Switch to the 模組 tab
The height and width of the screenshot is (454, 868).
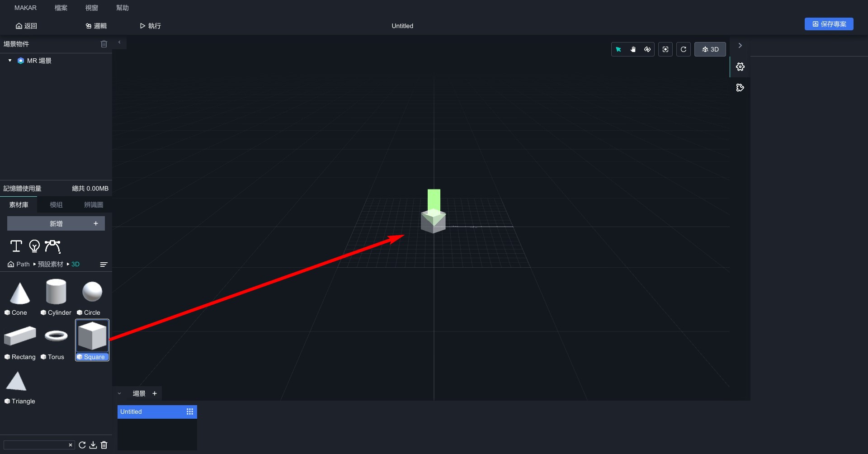click(x=56, y=205)
